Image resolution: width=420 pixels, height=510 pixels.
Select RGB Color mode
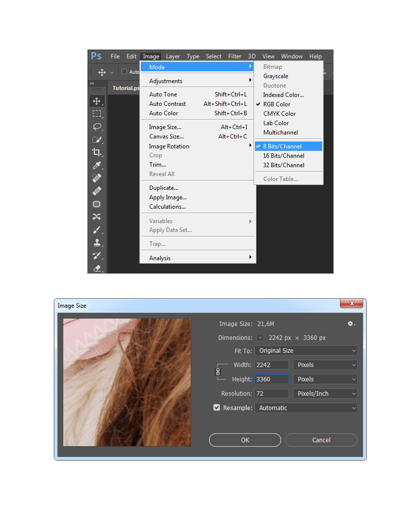pyautogui.click(x=289, y=104)
